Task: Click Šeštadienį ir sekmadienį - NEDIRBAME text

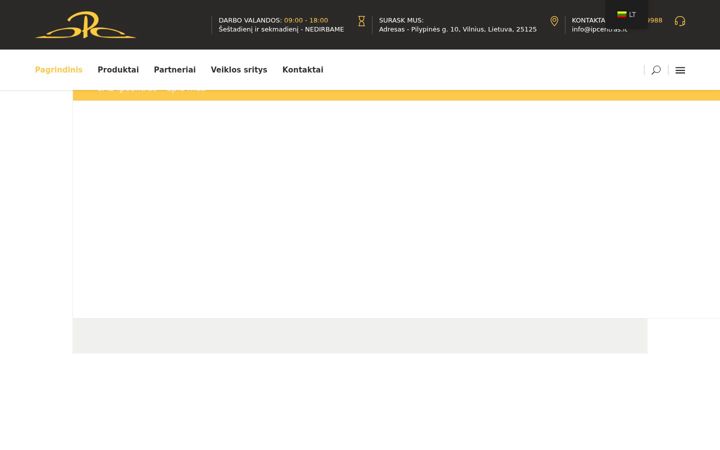Action: [281, 29]
